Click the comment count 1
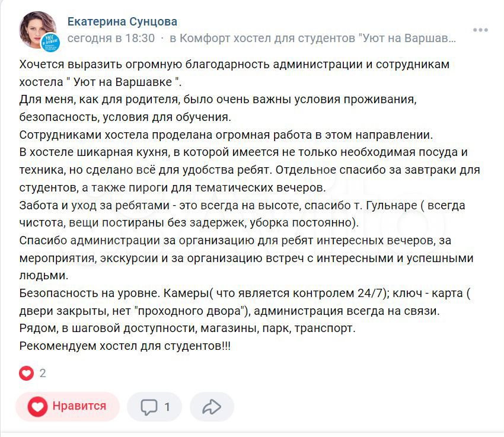504x437 pixels. (167, 407)
